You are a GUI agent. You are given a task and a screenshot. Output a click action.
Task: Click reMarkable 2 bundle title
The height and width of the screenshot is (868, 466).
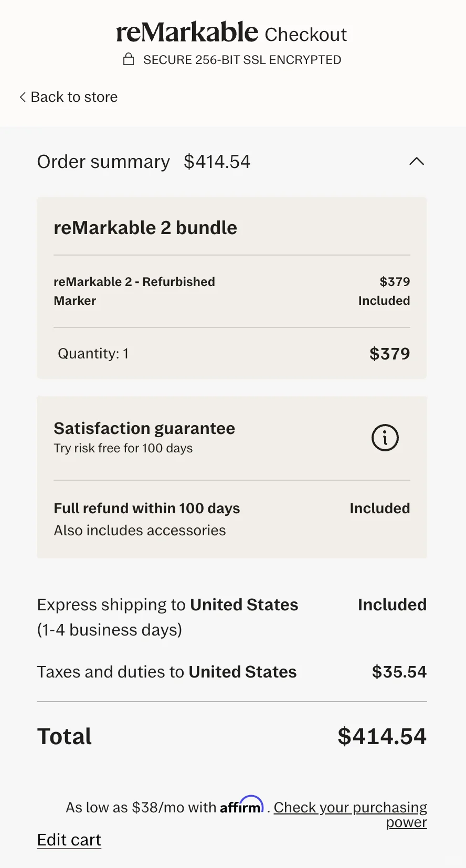click(x=145, y=228)
